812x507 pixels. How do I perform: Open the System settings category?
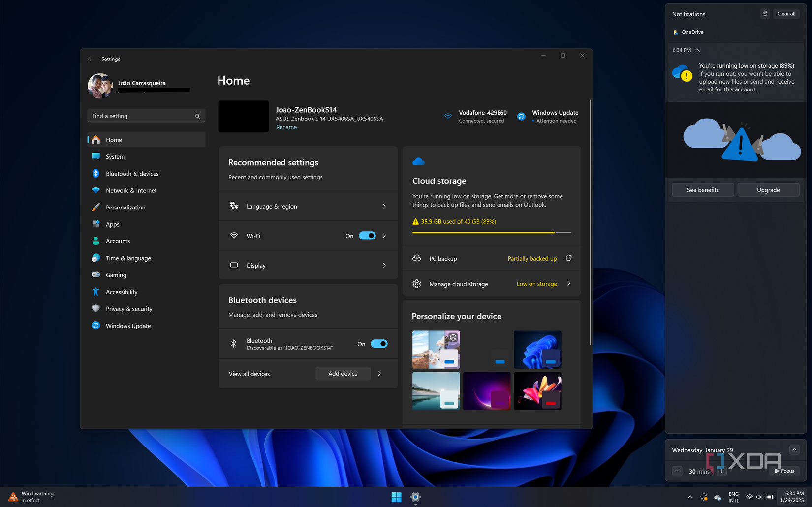click(146, 157)
